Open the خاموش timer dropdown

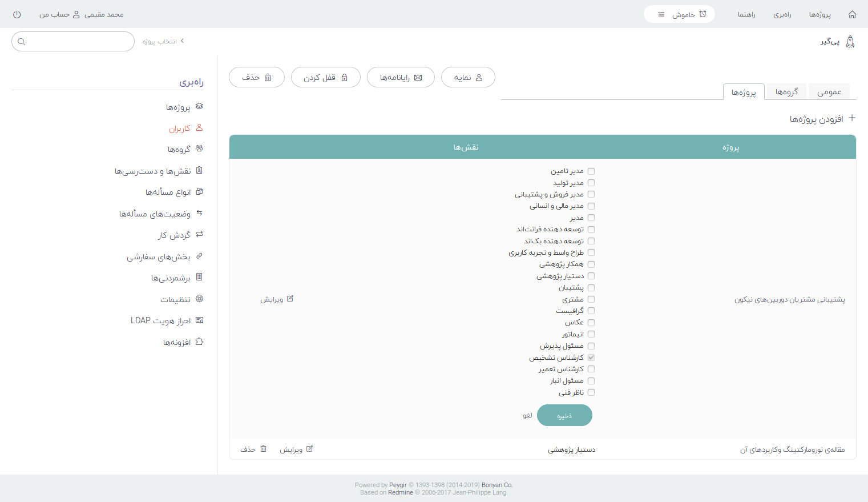[679, 14]
